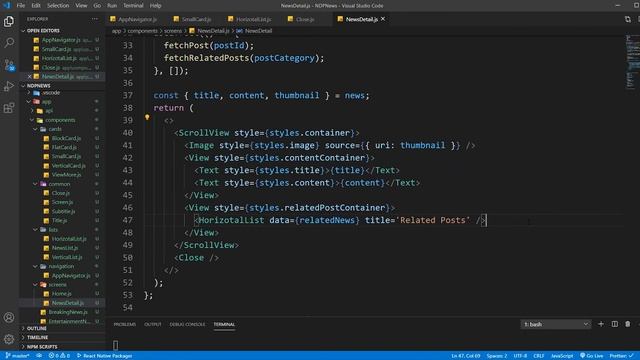Close the NewsDetail.js editor tab
This screenshot has height=360, width=640.
(x=383, y=19)
